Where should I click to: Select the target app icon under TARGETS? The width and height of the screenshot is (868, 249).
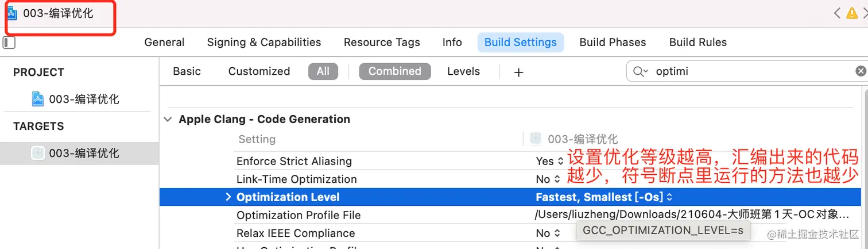38,153
